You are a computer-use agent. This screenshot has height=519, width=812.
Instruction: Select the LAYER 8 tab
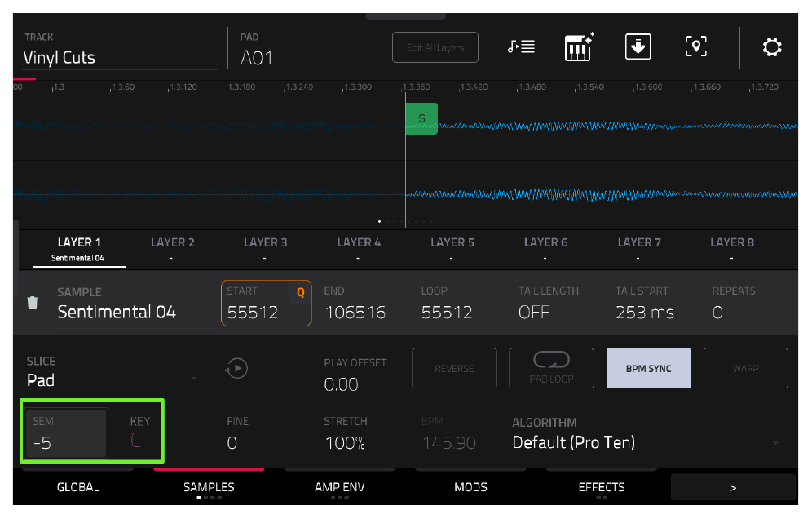732,249
